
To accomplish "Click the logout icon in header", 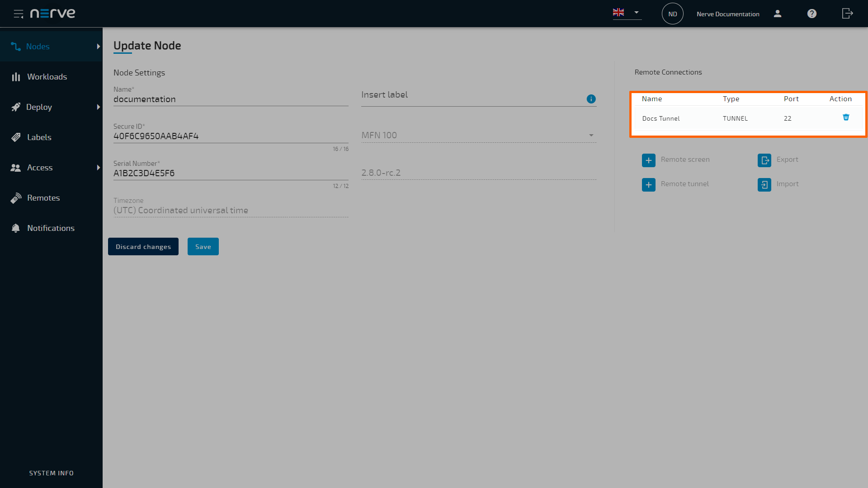I will [x=847, y=14].
